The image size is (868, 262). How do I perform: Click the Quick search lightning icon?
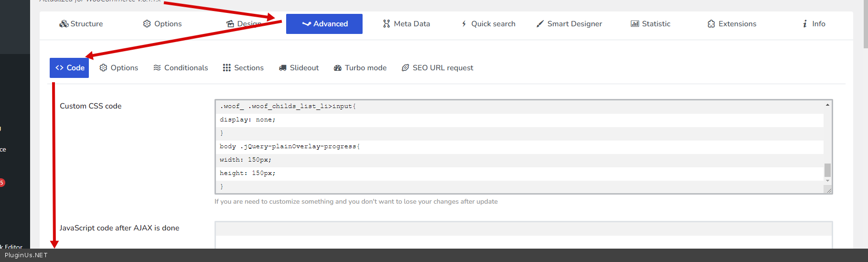464,24
